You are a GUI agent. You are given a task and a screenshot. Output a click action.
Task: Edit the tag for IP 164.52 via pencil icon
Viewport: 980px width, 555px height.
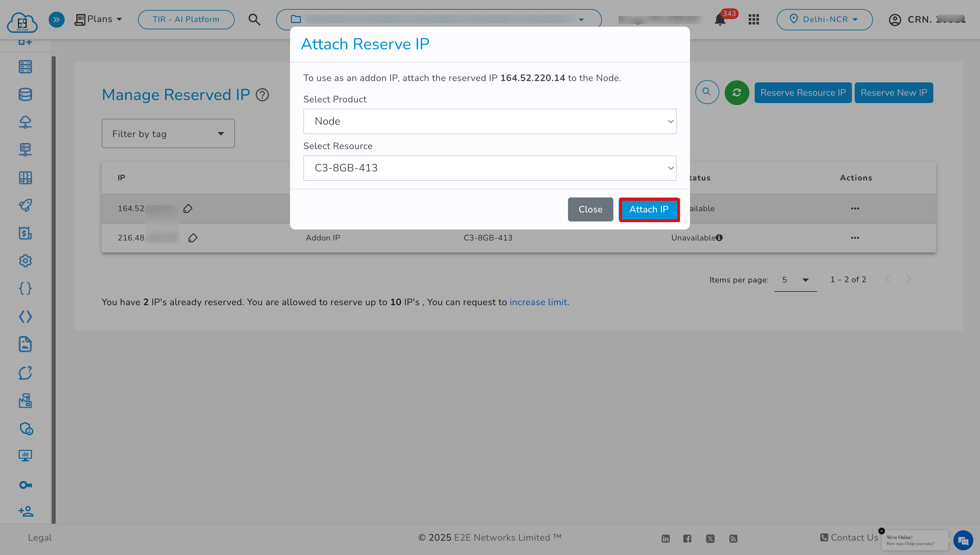pos(188,208)
